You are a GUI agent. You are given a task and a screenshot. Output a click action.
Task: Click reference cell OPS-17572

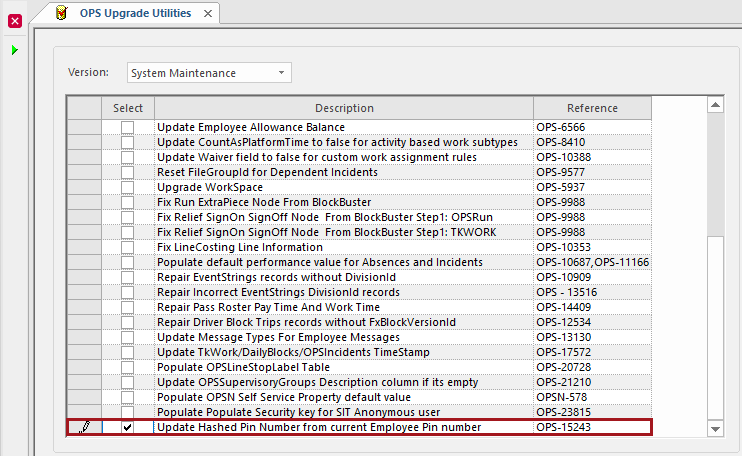click(x=592, y=352)
